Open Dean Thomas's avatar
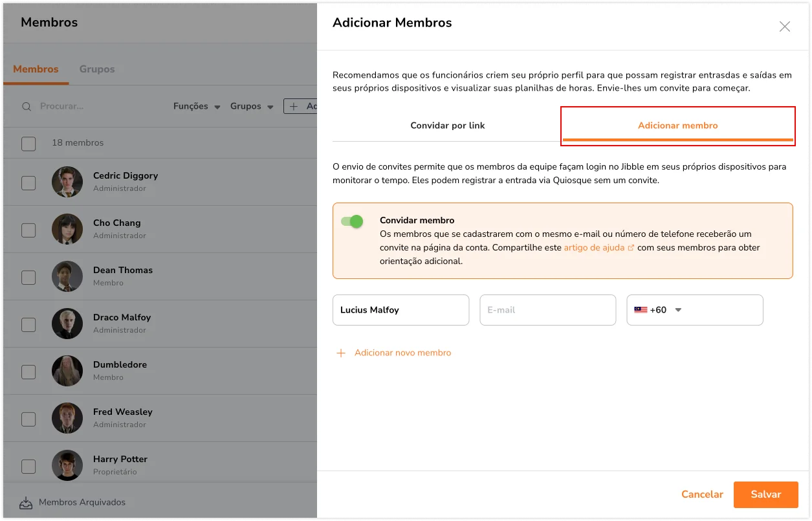Image resolution: width=812 pixels, height=521 pixels. pos(67,276)
